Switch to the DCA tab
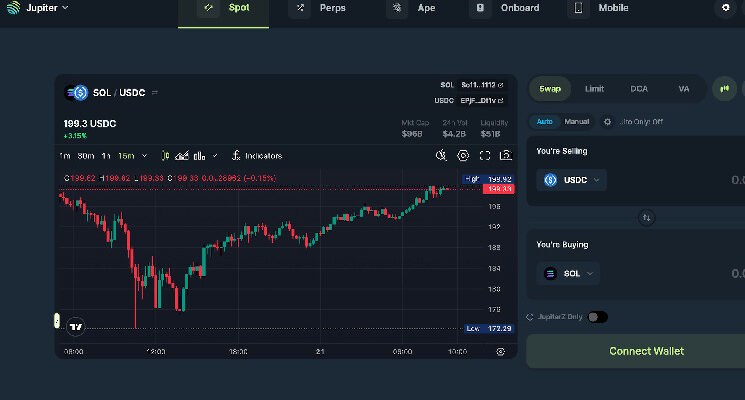Image resolution: width=745 pixels, height=400 pixels. [x=639, y=89]
